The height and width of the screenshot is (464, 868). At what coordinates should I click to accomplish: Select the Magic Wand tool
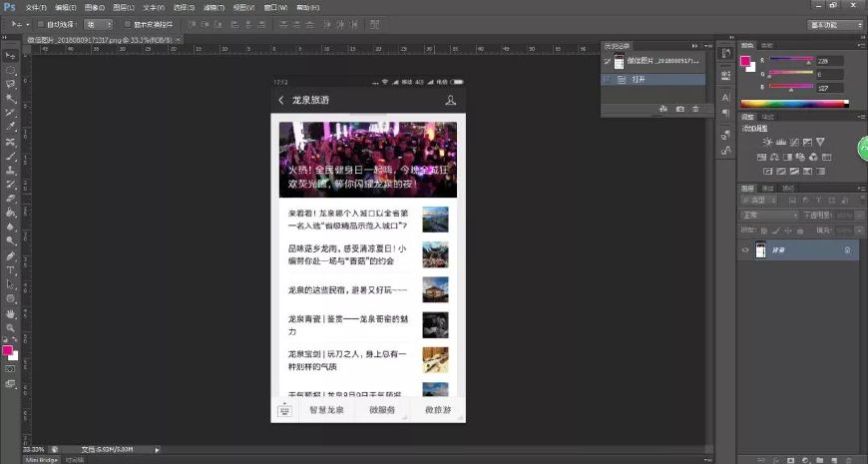coord(10,99)
